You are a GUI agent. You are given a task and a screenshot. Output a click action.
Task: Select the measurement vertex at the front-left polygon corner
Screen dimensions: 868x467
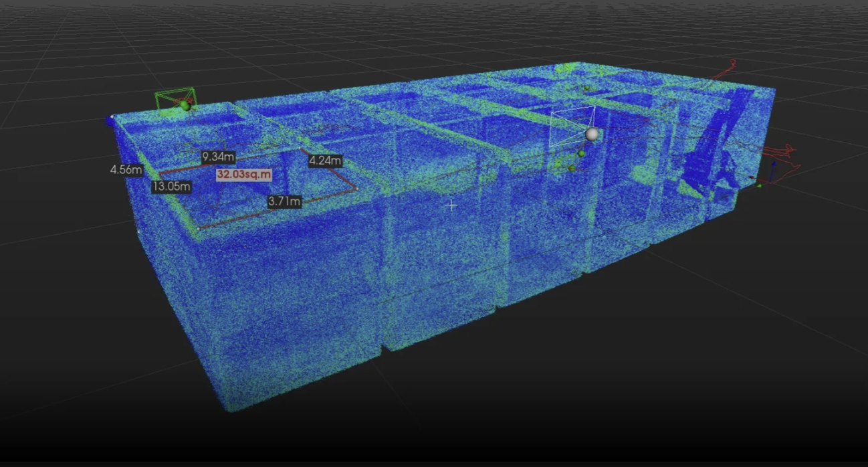pyautogui.click(x=199, y=228)
